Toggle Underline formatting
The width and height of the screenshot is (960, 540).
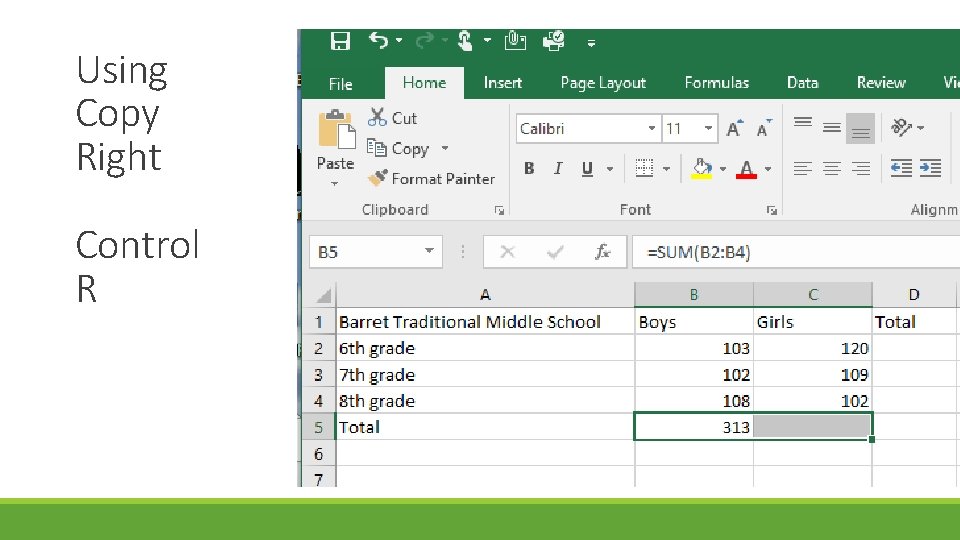[587, 168]
